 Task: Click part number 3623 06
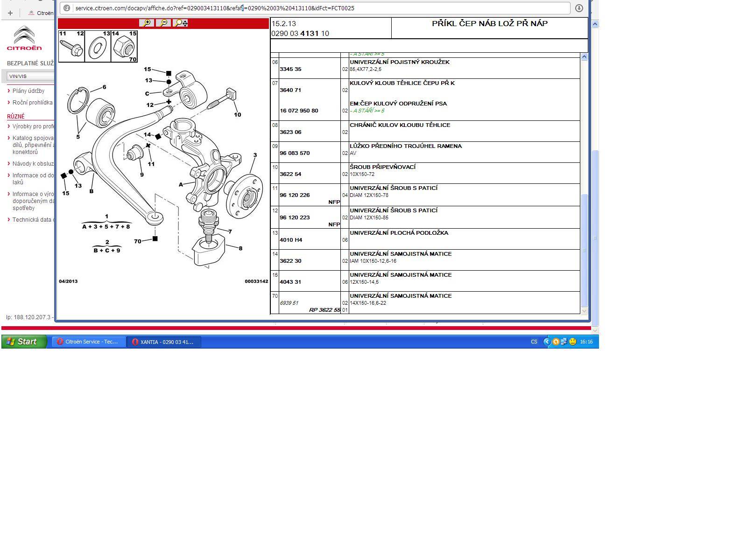click(x=290, y=132)
